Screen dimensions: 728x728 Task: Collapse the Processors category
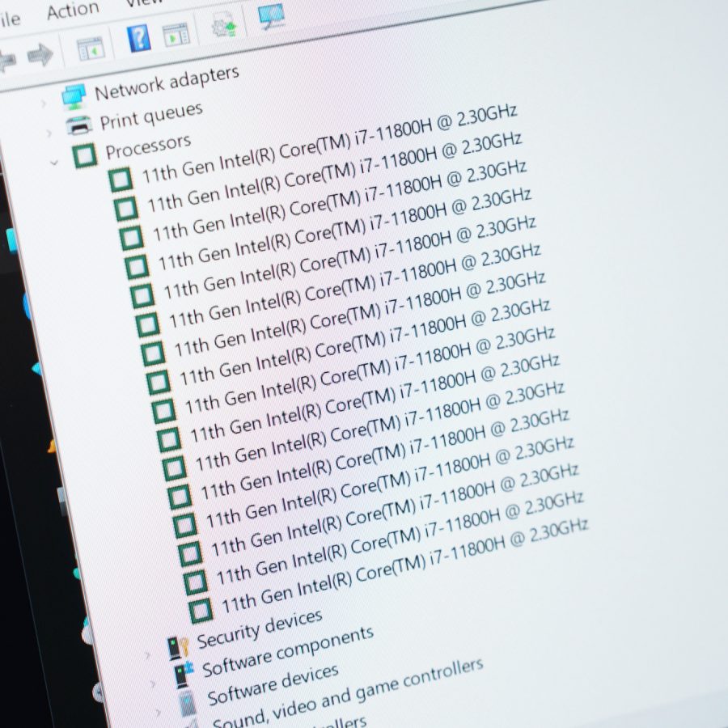[x=54, y=163]
